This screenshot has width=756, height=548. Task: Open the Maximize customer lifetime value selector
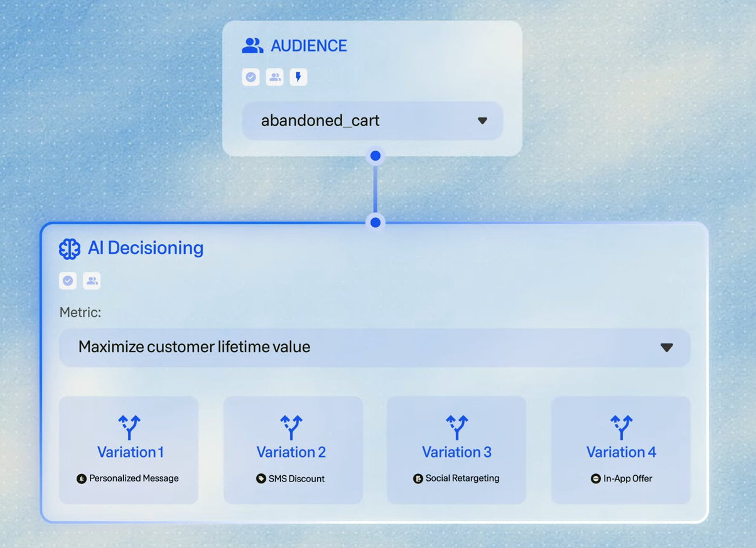[x=375, y=347]
